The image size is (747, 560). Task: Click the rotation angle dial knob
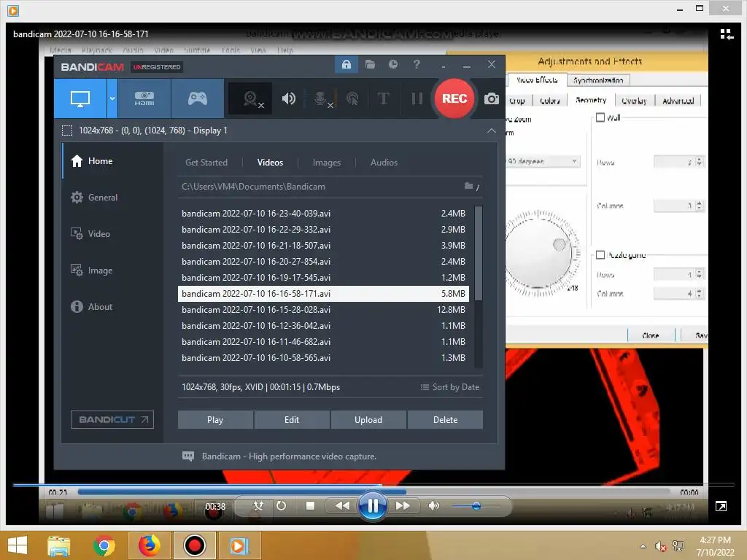pyautogui.click(x=538, y=252)
